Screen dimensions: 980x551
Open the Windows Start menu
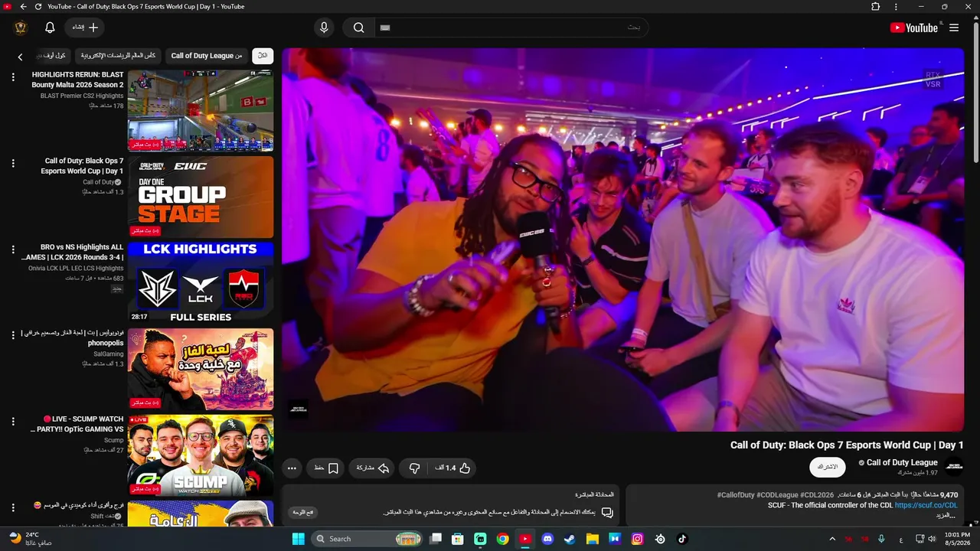tap(298, 539)
